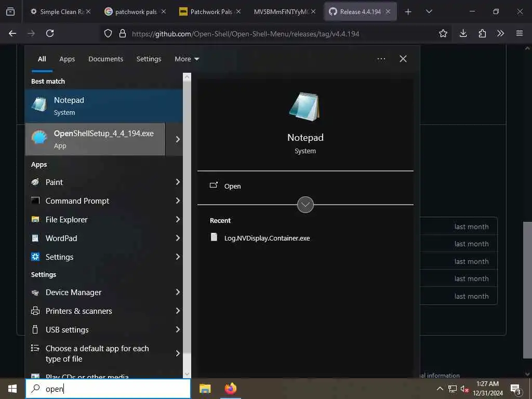Open File Explorer from the taskbar

pos(205,389)
